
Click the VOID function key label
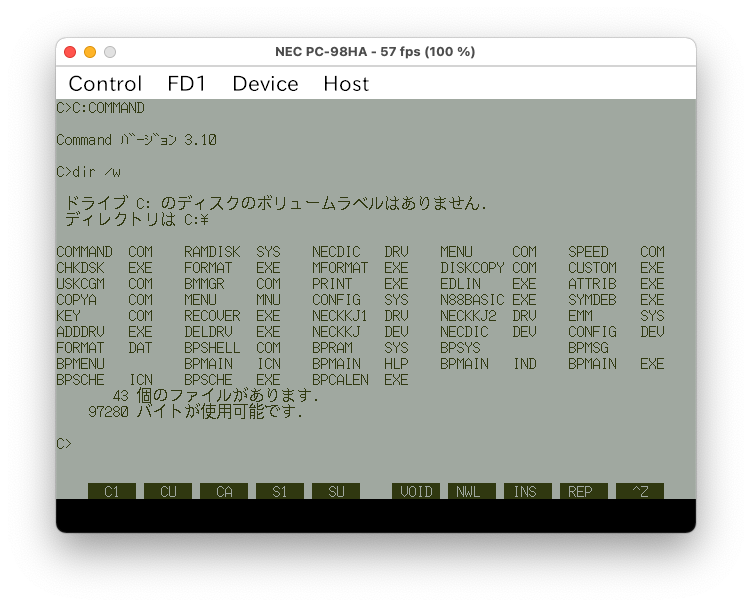416,491
